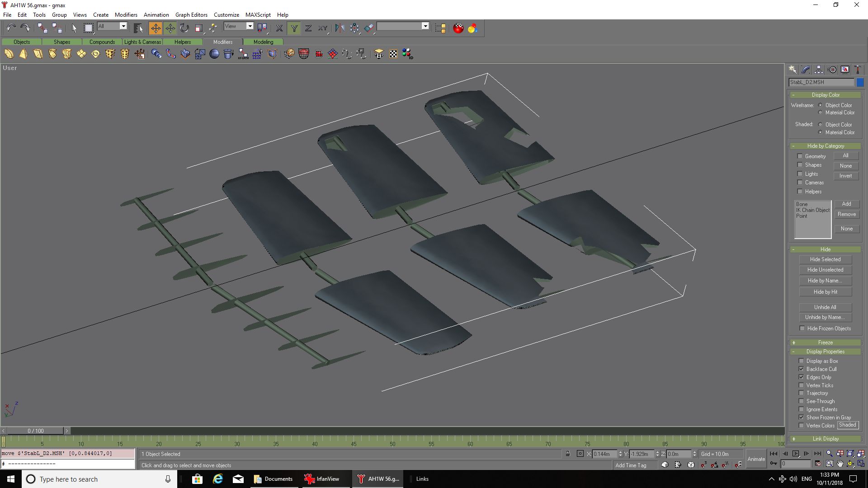Screen dimensions: 868x488
Task: Click the blue object color swatch
Action: point(860,82)
